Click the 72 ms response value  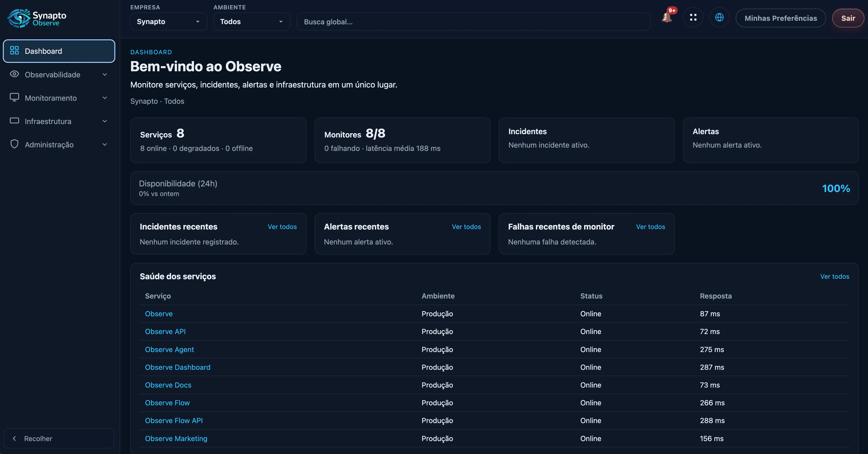710,332
